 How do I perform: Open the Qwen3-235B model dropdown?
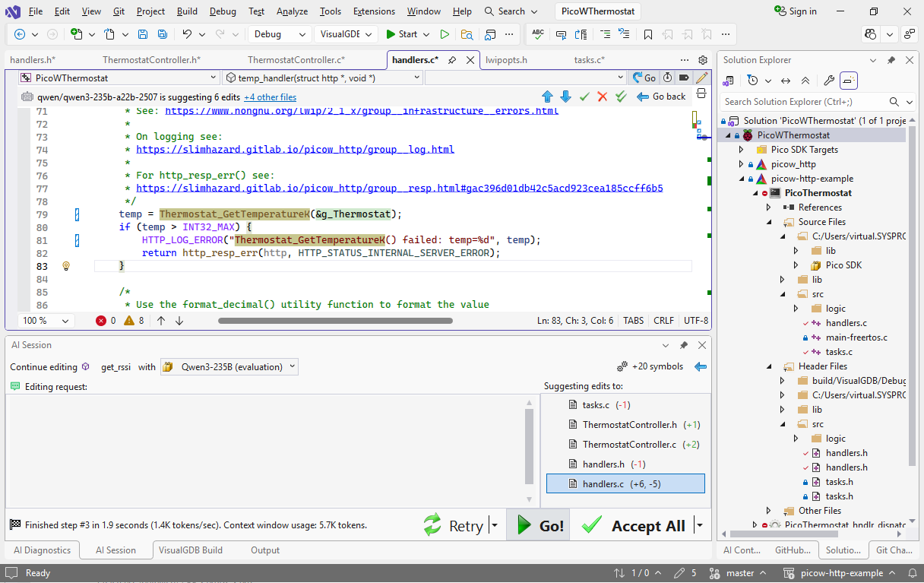pyautogui.click(x=229, y=367)
